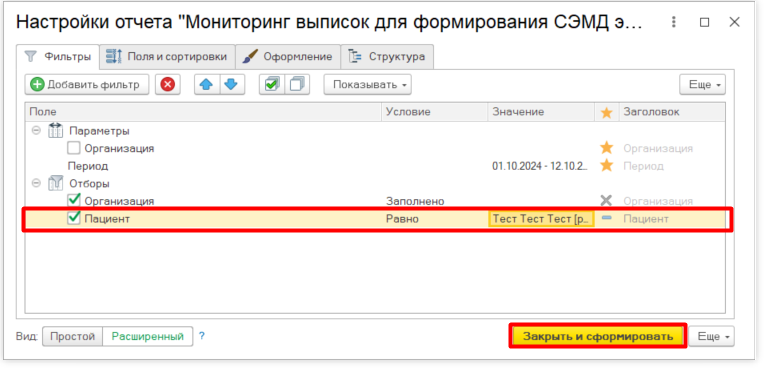This screenshot has width=768, height=368.
Task: Uncheck Организация filter under Отборы
Action: tap(73, 200)
